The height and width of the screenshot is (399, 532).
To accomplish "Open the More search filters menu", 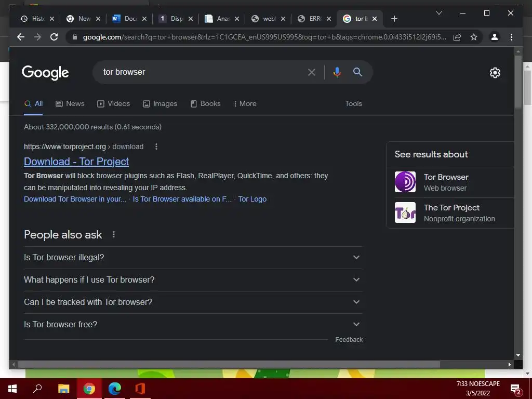I will pyautogui.click(x=245, y=104).
